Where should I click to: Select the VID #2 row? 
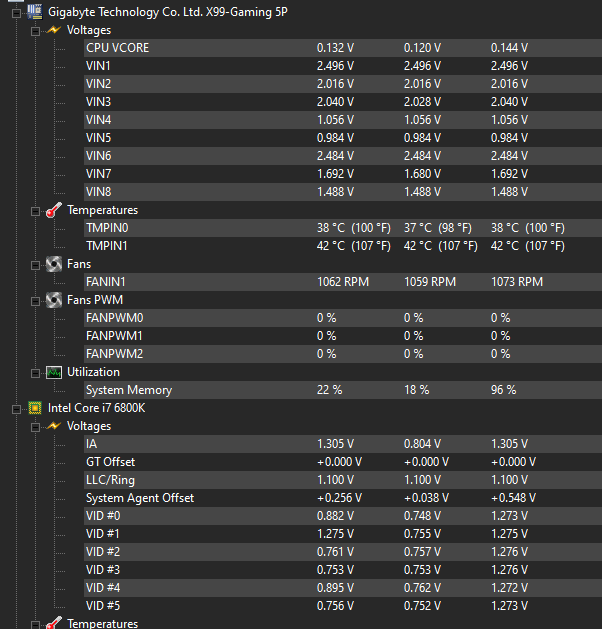click(x=343, y=552)
